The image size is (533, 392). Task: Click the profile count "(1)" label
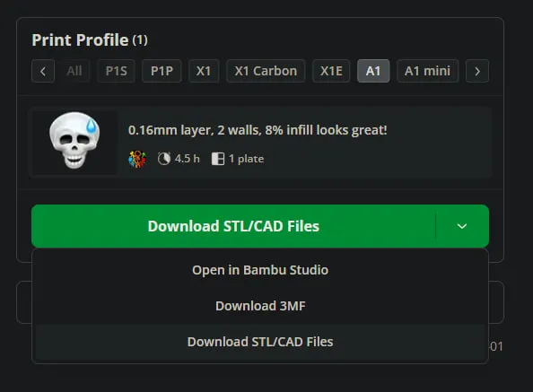[140, 40]
